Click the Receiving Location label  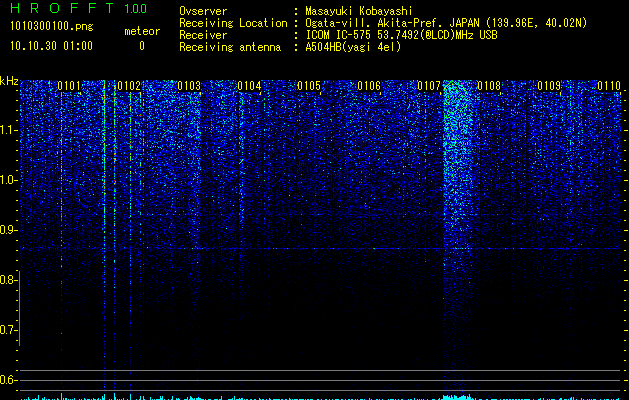pos(233,23)
